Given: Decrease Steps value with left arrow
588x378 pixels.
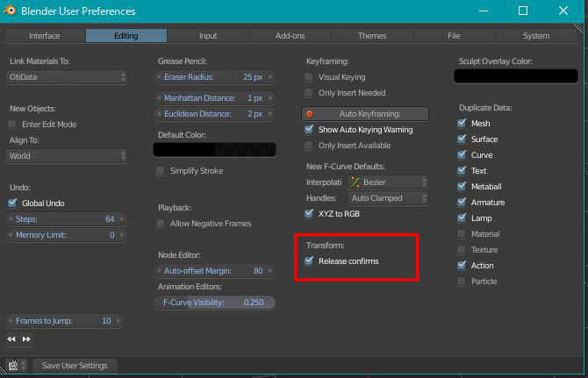Looking at the screenshot, I should (x=11, y=218).
